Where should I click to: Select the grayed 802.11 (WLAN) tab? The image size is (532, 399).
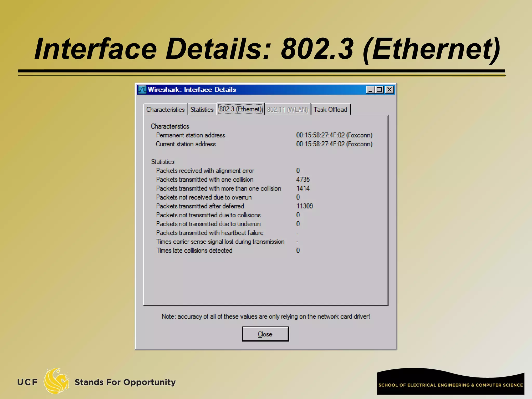click(x=287, y=110)
